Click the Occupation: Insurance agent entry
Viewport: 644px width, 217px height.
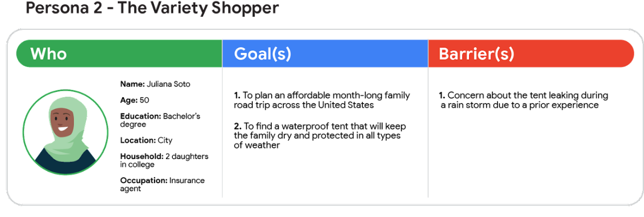pyautogui.click(x=162, y=185)
